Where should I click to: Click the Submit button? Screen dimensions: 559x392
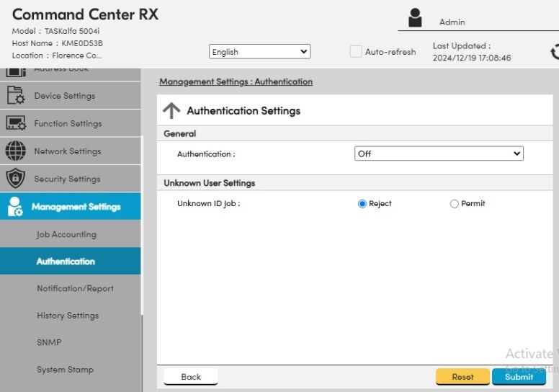519,377
